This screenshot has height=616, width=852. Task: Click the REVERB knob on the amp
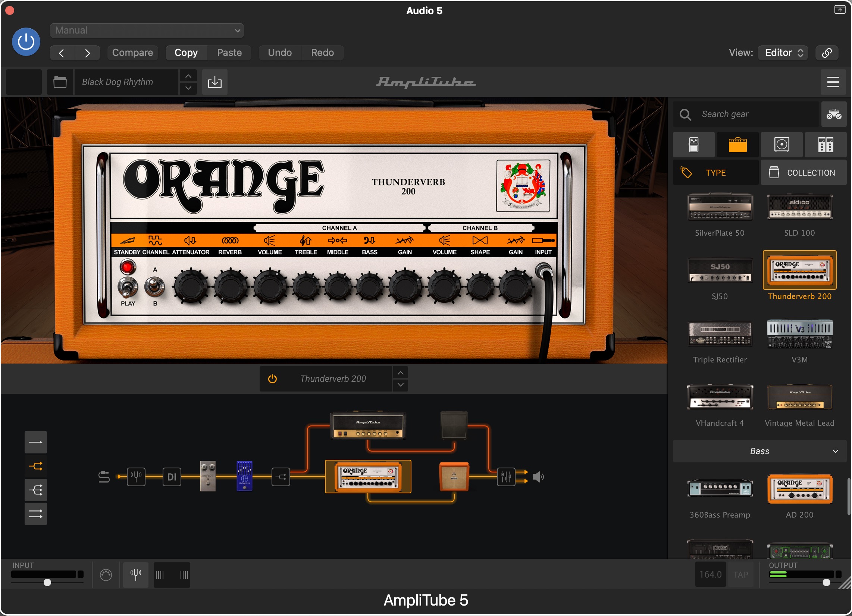point(230,287)
